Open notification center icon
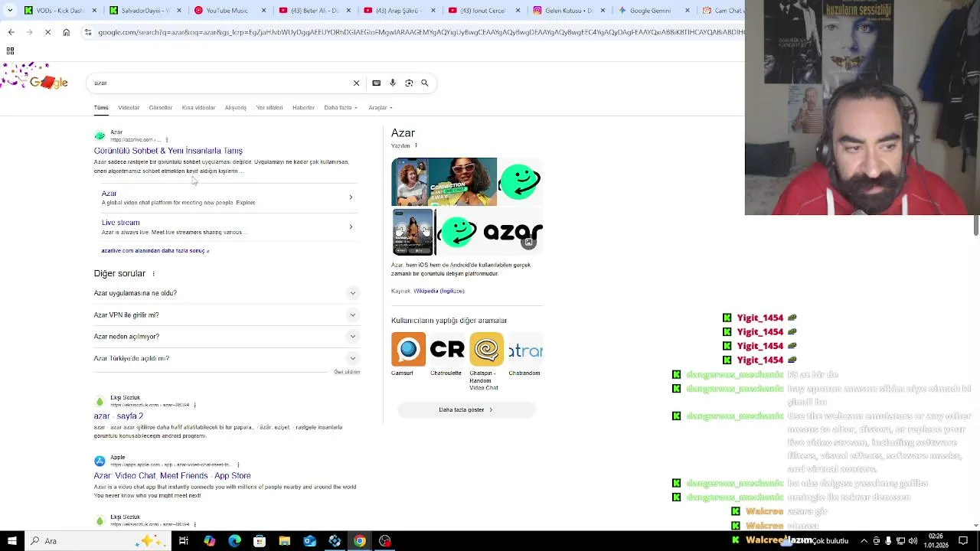Screen dimensions: 980x551 [963, 541]
